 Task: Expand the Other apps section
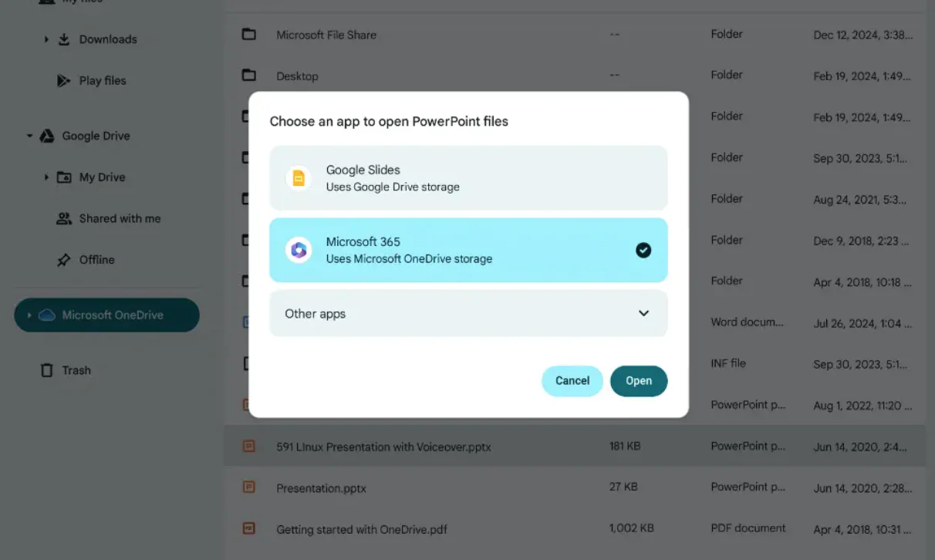pos(468,314)
